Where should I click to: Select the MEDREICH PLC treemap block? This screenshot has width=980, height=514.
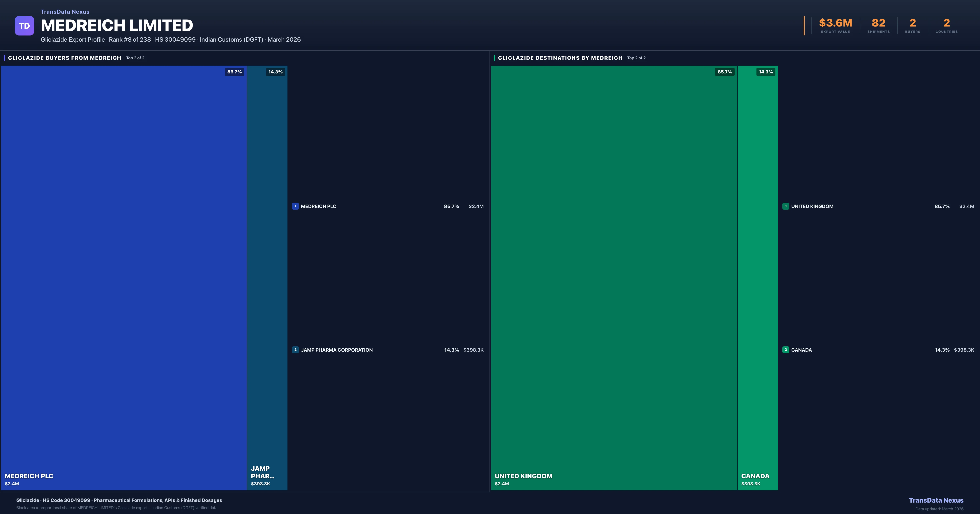[x=124, y=278]
